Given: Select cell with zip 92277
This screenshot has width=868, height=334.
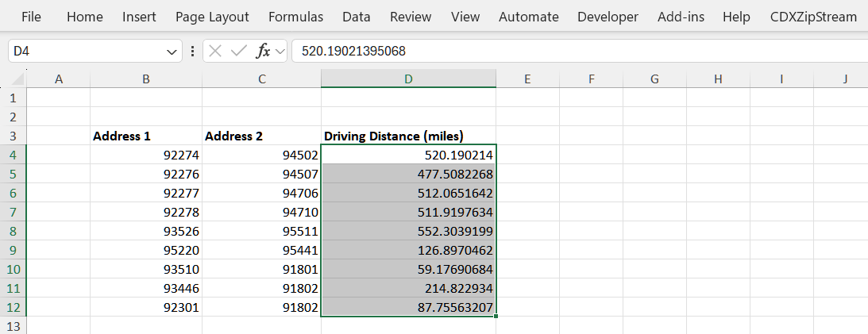Looking at the screenshot, I should click(x=146, y=193).
